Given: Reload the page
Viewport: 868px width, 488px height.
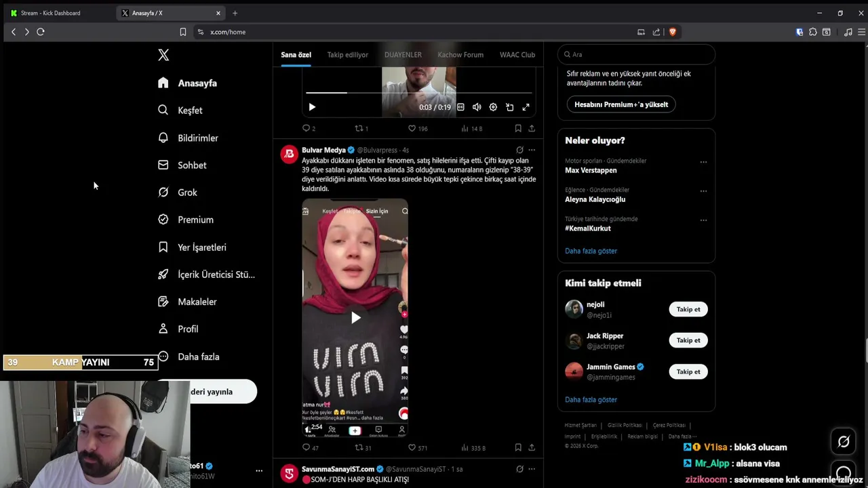Looking at the screenshot, I should tap(41, 32).
